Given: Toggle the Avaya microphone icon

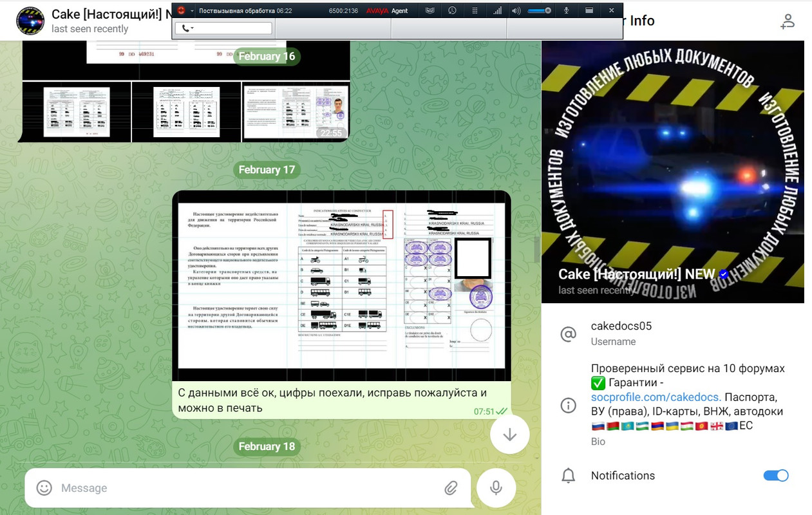Looking at the screenshot, I should pos(567,10).
